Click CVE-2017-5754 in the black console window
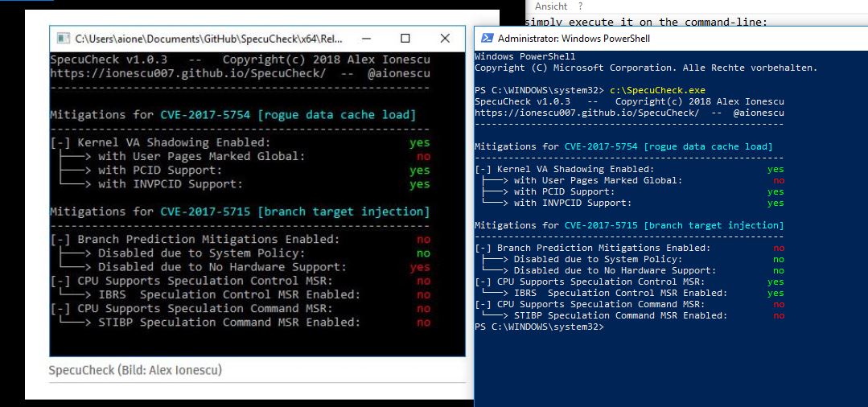The height and width of the screenshot is (407, 868). click(x=205, y=115)
